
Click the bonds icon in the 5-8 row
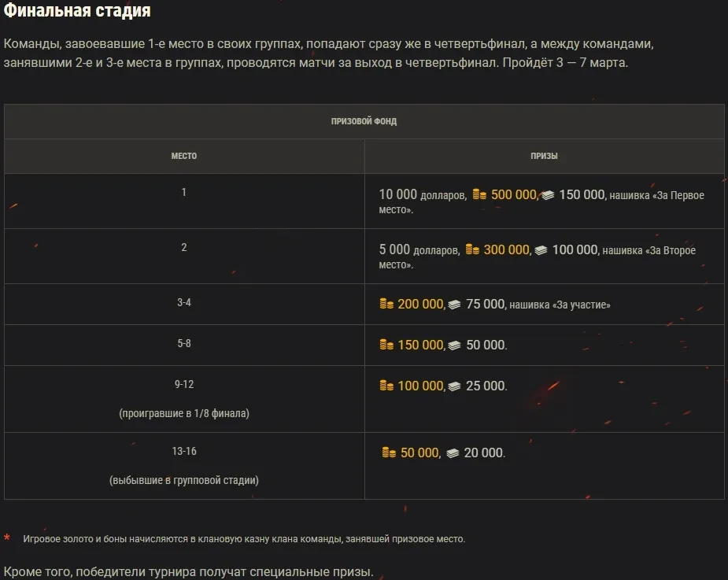[454, 345]
